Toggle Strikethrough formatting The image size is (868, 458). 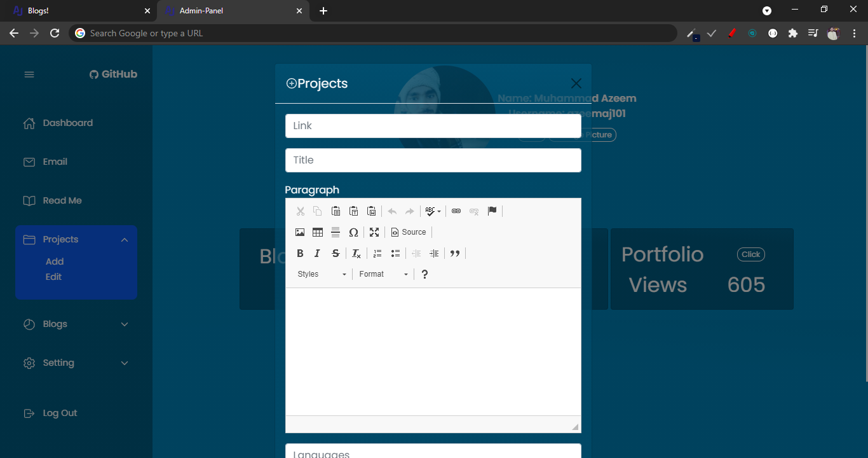[x=336, y=253]
